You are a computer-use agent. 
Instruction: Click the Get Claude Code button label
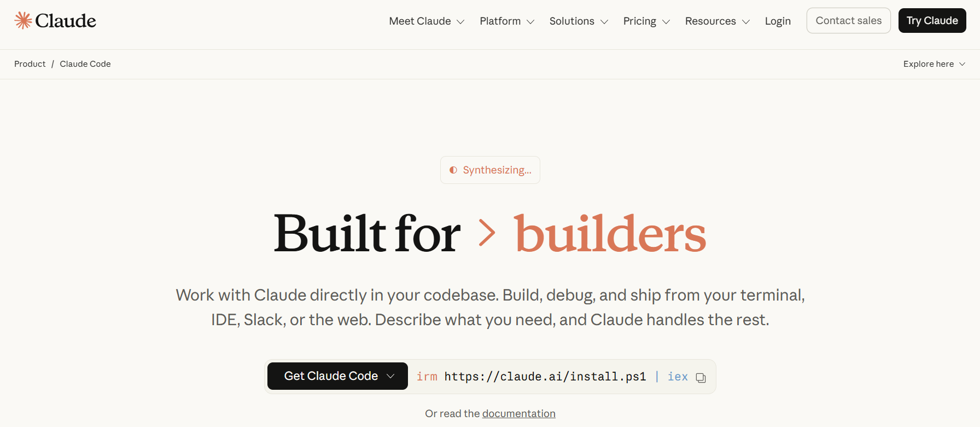point(331,376)
